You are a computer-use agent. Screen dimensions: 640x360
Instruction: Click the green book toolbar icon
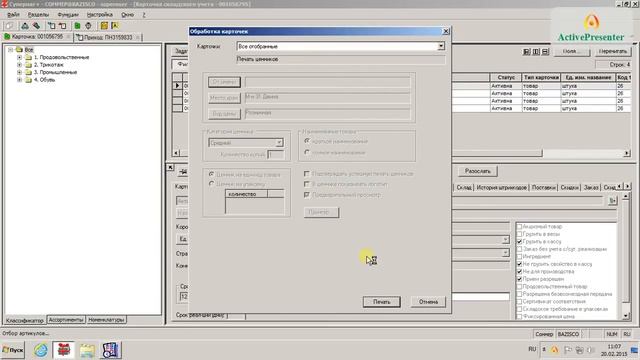(77, 26)
